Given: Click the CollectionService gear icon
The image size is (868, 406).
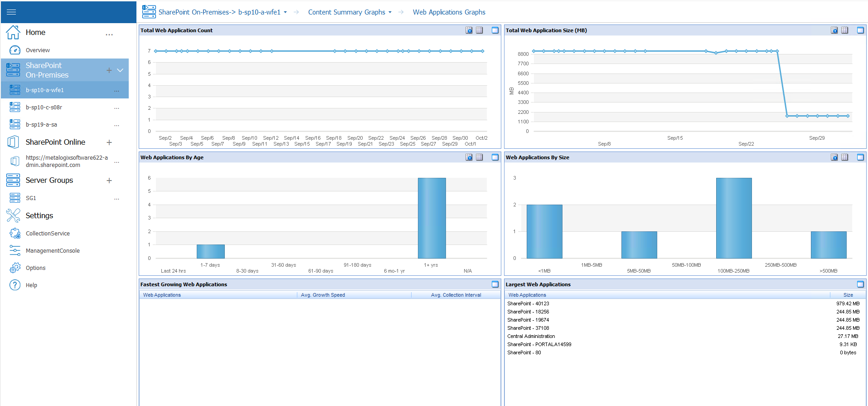Looking at the screenshot, I should tap(15, 233).
